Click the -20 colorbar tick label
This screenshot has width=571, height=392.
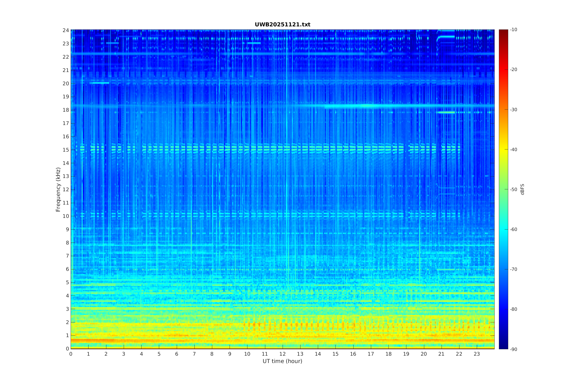[513, 70]
